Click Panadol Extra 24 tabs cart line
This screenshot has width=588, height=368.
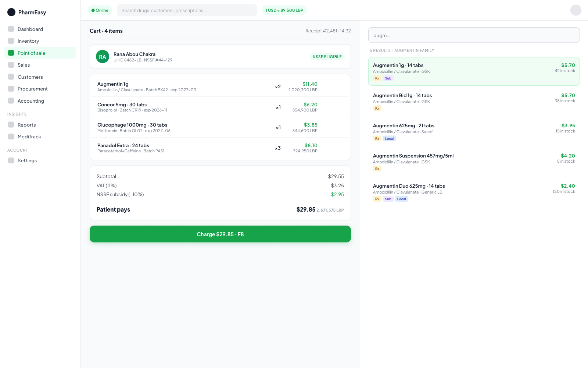(220, 148)
